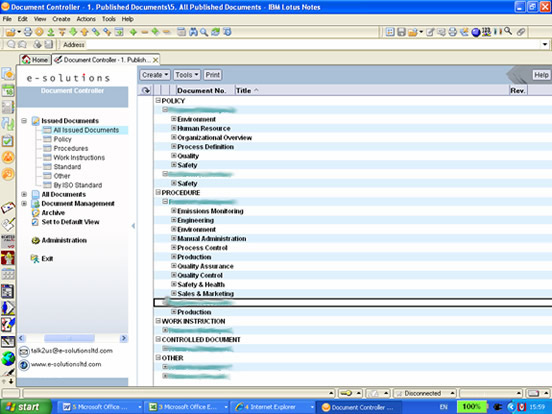
Task: Click the open folder icon in the left toolbar
Action: tap(11, 32)
